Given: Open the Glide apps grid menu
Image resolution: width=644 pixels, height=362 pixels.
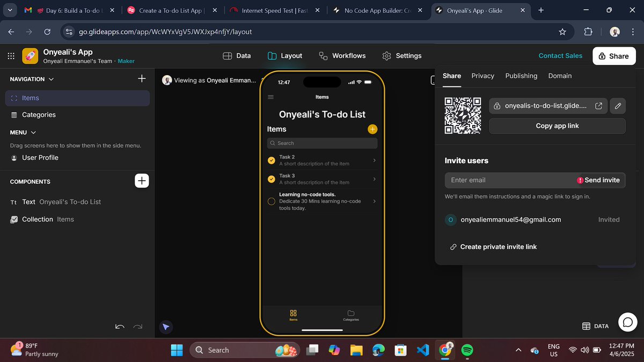Looking at the screenshot, I should [11, 56].
